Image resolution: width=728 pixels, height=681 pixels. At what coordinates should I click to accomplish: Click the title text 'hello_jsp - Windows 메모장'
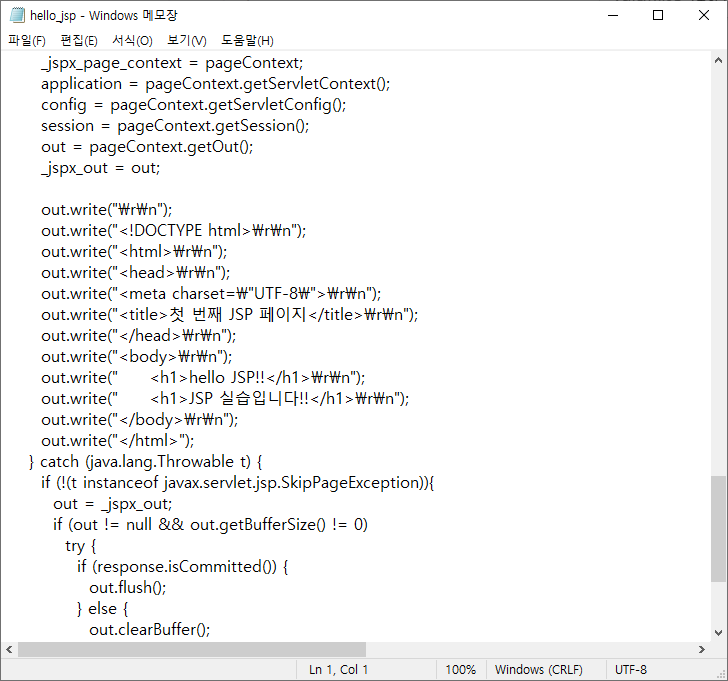click(x=104, y=15)
